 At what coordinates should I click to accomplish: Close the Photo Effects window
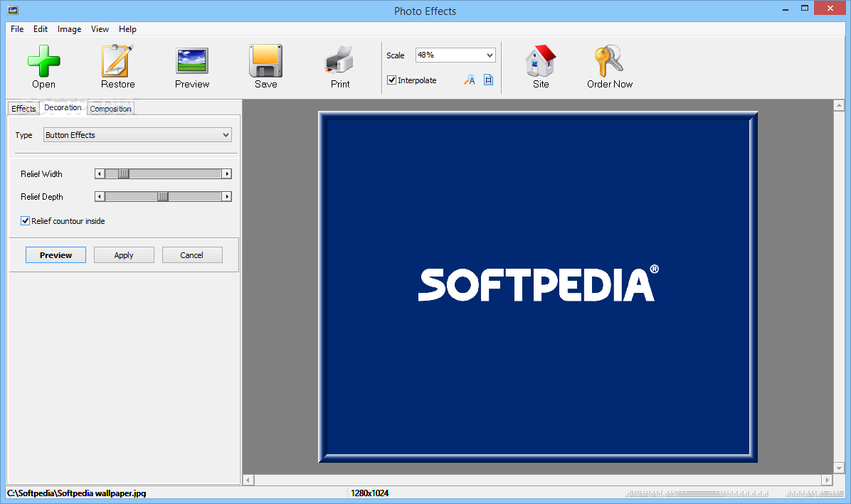coord(830,8)
